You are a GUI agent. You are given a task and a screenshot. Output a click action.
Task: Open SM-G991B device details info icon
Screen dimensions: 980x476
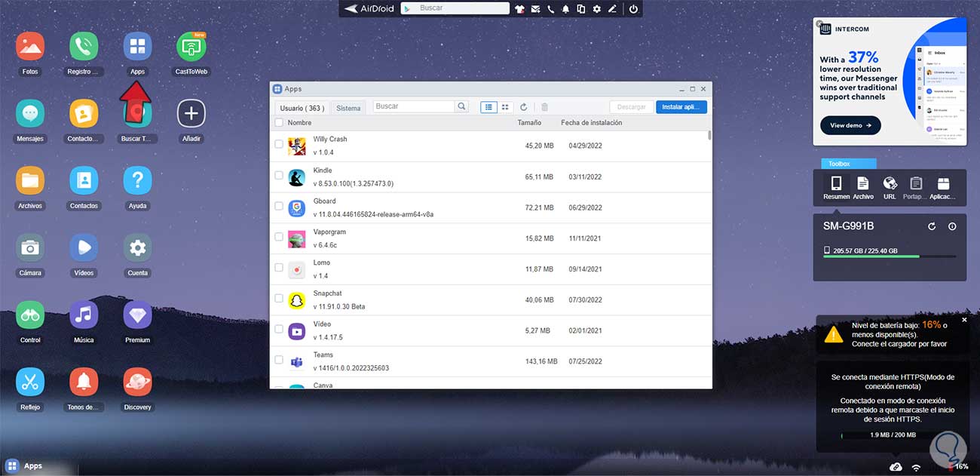pos(952,226)
